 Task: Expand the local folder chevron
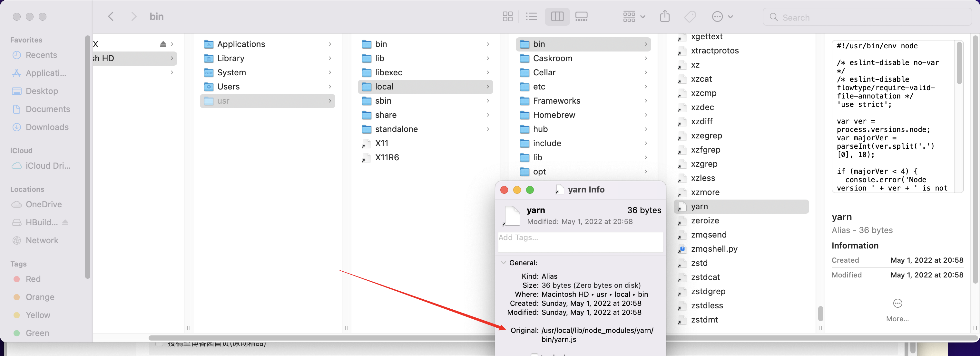click(488, 87)
